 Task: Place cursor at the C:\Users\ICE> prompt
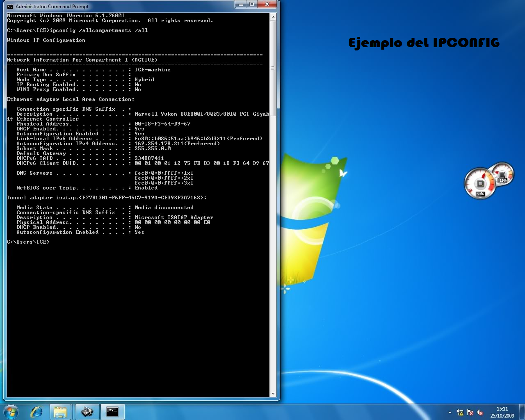(53, 242)
